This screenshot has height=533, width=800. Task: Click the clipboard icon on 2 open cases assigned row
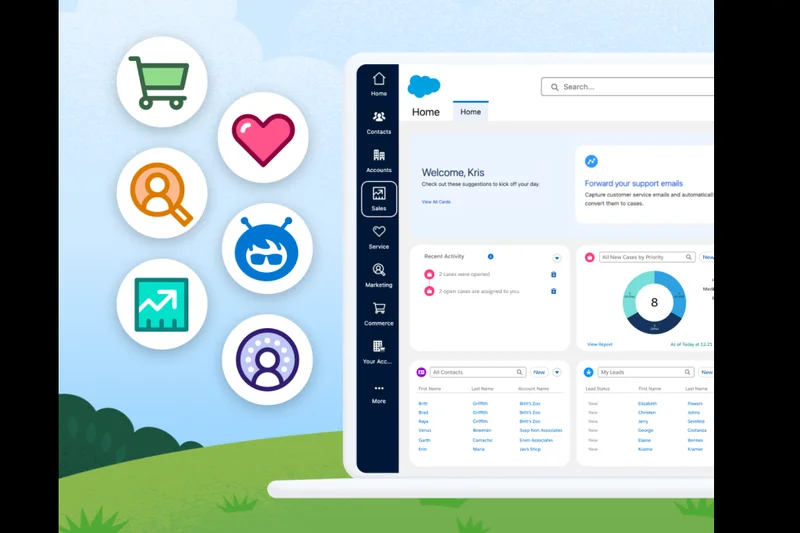tap(554, 291)
